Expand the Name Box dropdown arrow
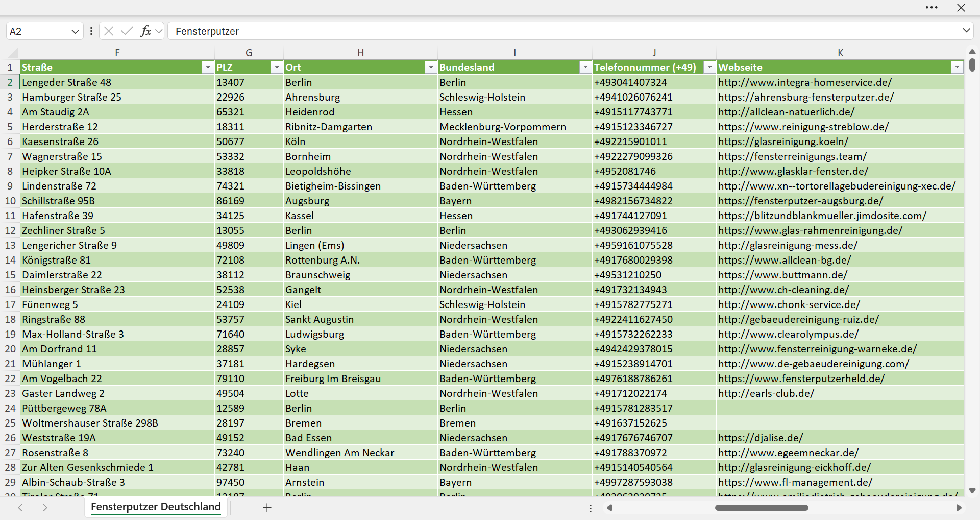 75,31
